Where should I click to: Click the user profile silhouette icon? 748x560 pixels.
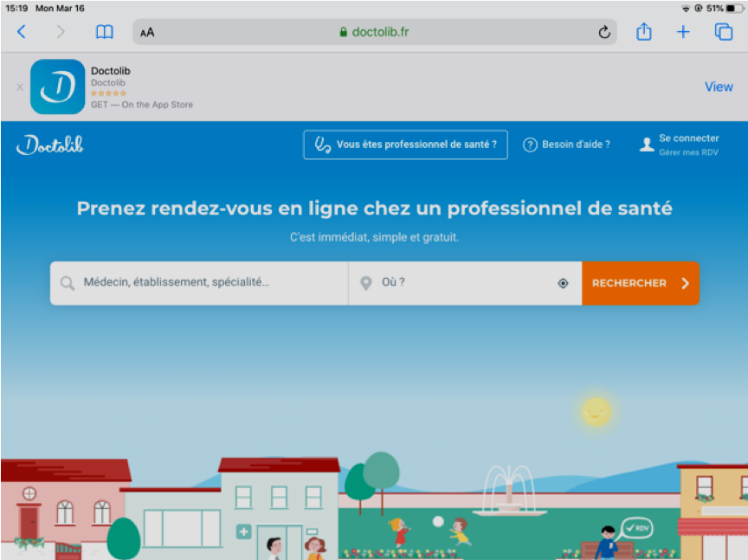click(x=647, y=145)
